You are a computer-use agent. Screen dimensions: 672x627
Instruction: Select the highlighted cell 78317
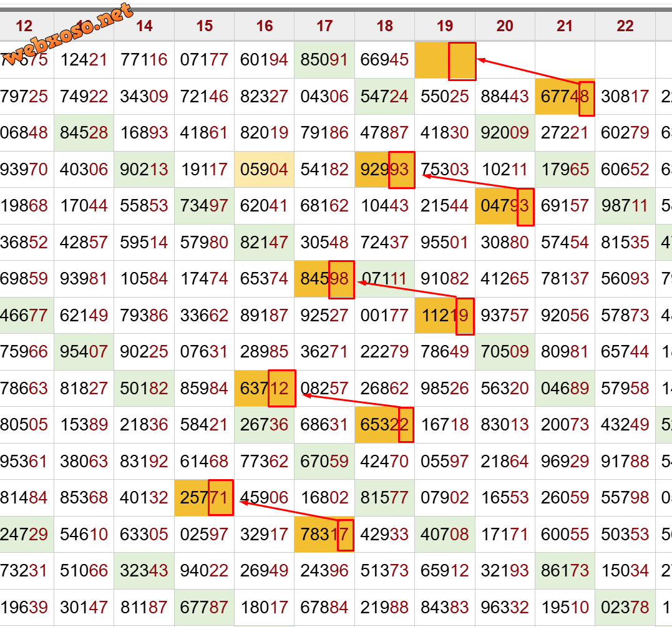(x=324, y=534)
